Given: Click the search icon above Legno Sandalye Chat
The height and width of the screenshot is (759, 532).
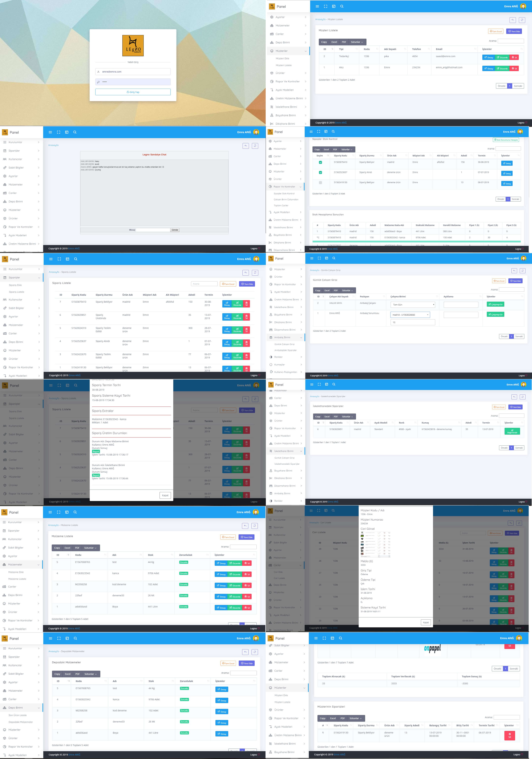Looking at the screenshot, I should (75, 132).
